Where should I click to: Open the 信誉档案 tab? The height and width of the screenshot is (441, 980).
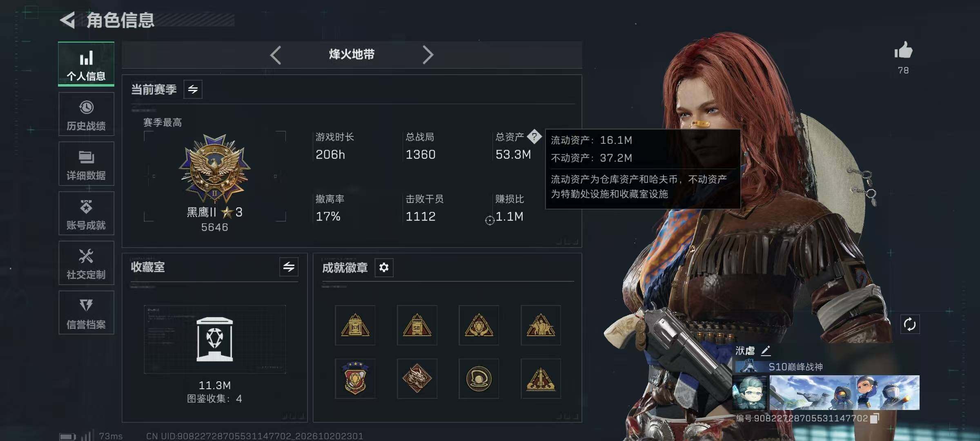pos(86,313)
